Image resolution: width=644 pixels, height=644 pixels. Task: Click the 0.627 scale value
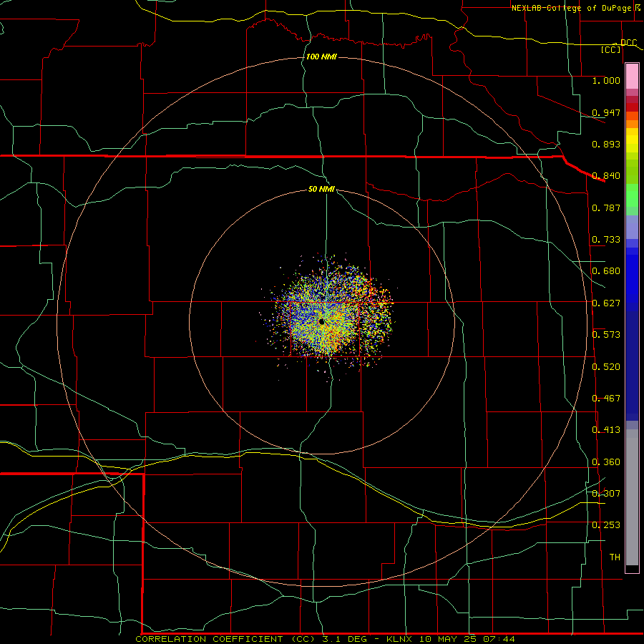coord(606,303)
